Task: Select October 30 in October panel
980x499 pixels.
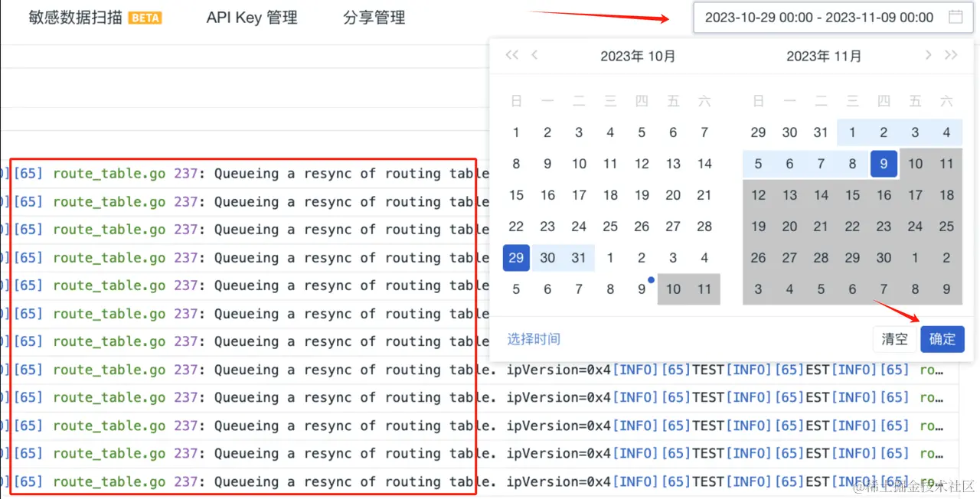Action: 547,258
